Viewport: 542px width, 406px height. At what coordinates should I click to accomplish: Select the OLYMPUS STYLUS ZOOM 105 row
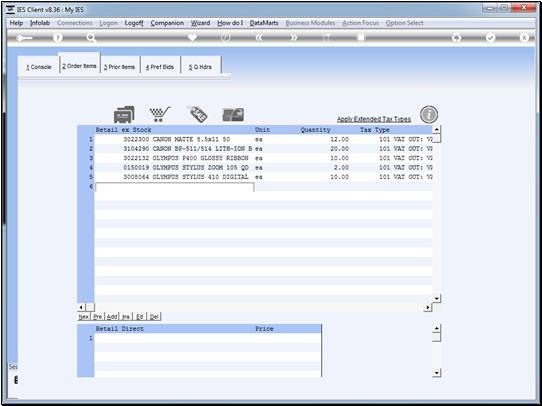click(x=263, y=168)
